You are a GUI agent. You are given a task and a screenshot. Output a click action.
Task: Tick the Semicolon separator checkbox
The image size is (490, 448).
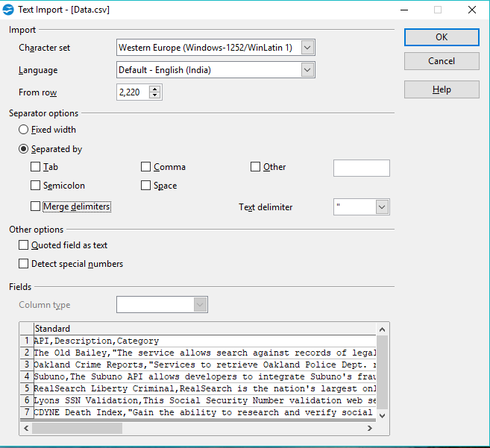click(x=36, y=186)
